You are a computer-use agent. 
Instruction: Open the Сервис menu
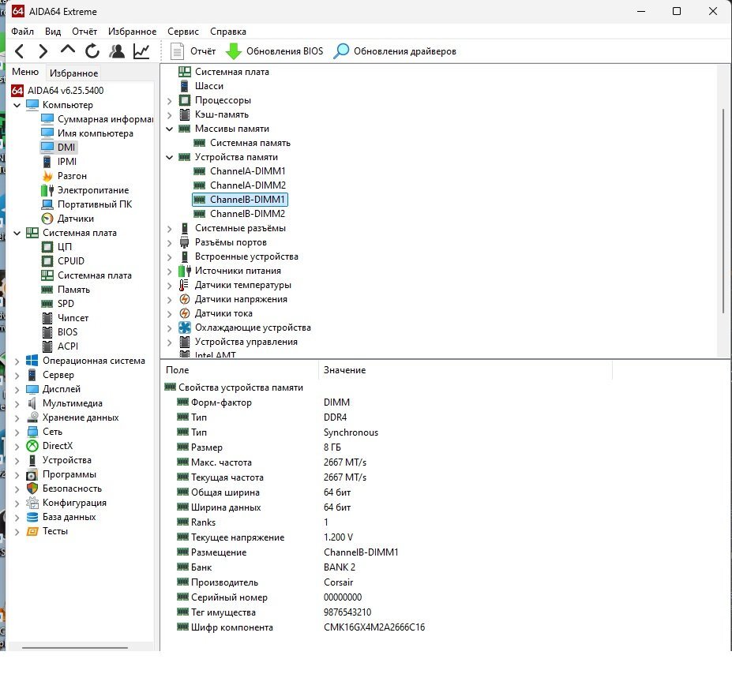pyautogui.click(x=183, y=32)
